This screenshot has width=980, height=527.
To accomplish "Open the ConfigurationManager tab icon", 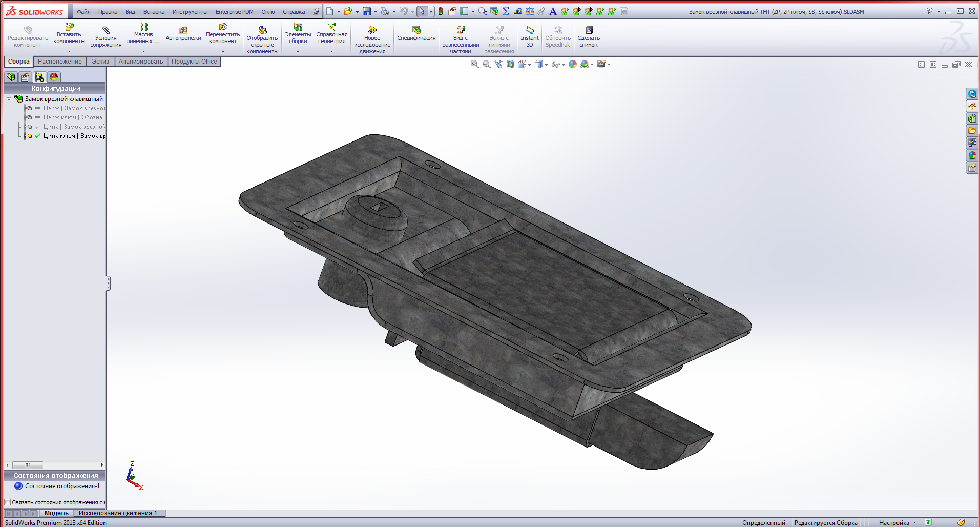I will click(39, 77).
